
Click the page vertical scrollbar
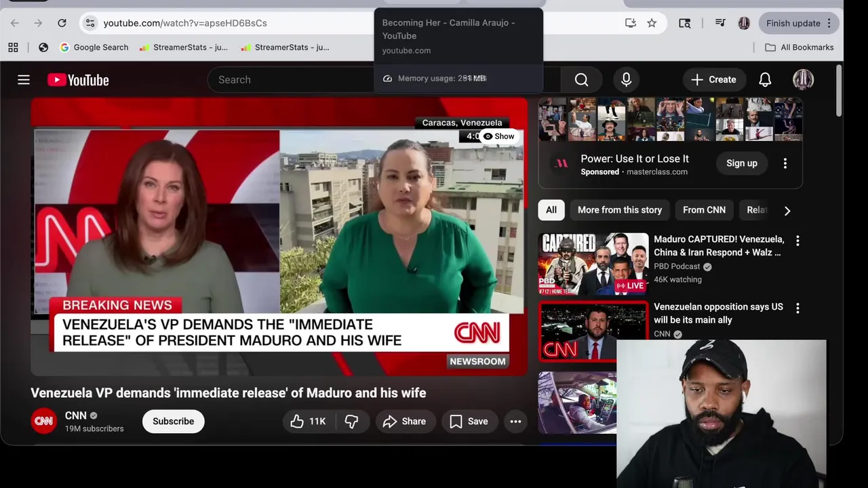(839, 91)
